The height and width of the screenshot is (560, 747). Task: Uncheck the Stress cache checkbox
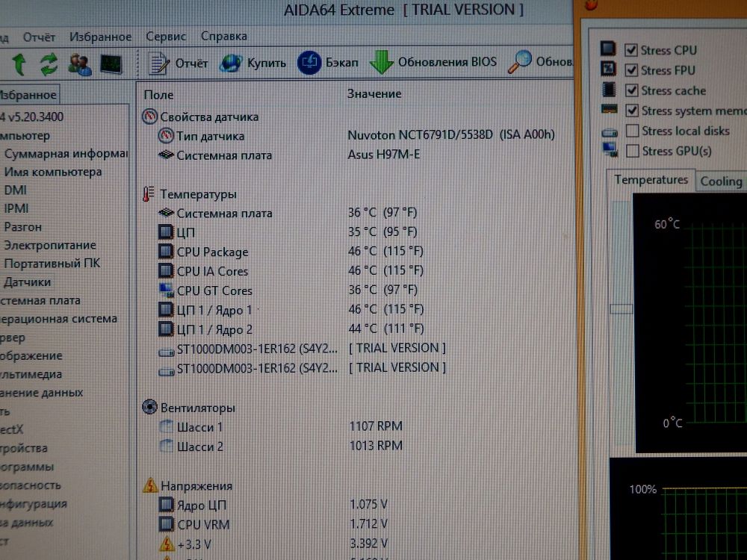[632, 90]
